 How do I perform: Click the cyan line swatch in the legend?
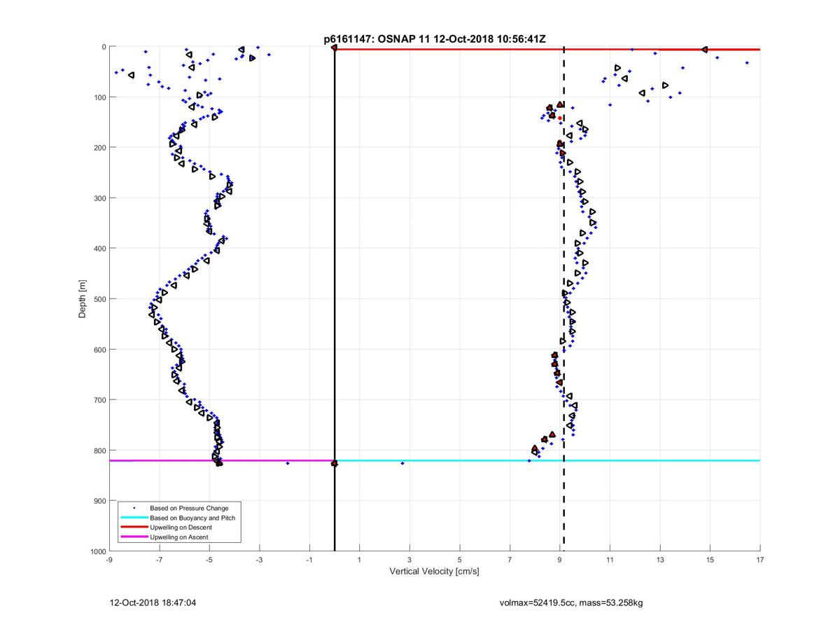[134, 518]
